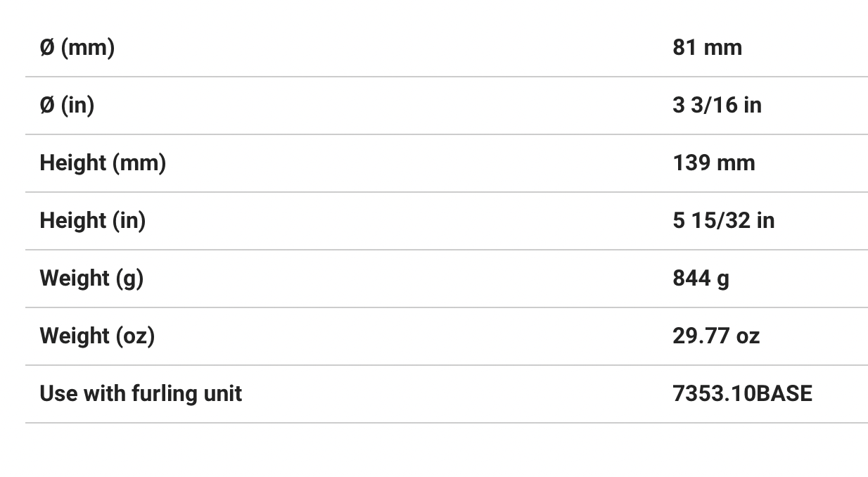The image size is (868, 477).
Task: Click the Height (mm) label
Action: point(103,163)
